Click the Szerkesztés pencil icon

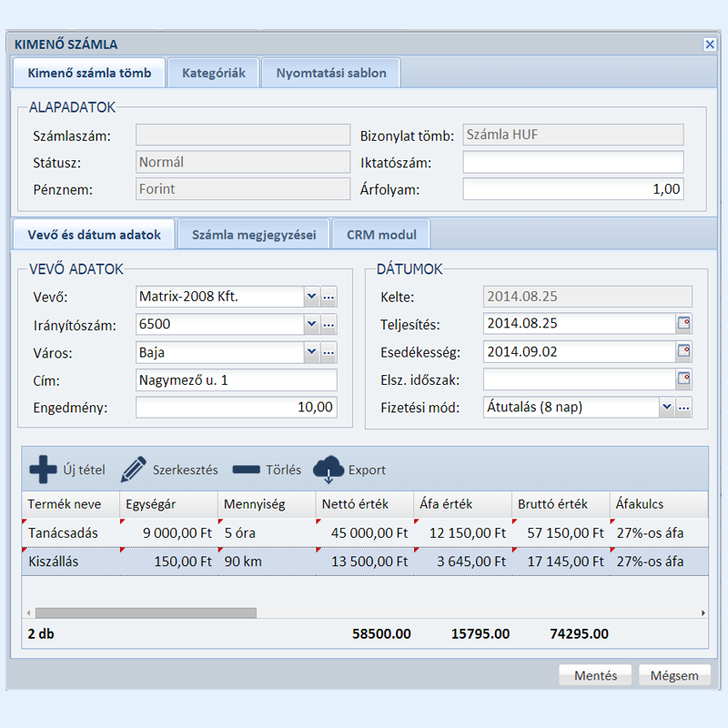[134, 470]
